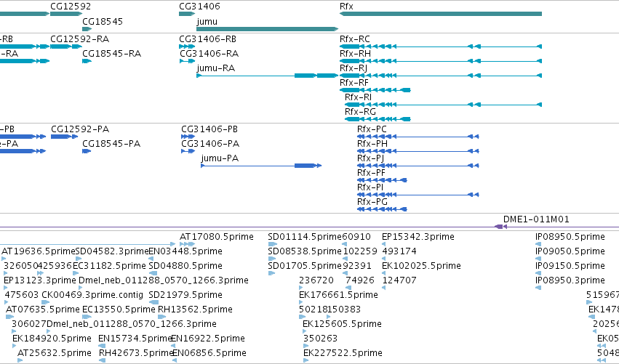The height and width of the screenshot is (364, 619).
Task: Select the jumu-PA protein label
Action: [220, 158]
